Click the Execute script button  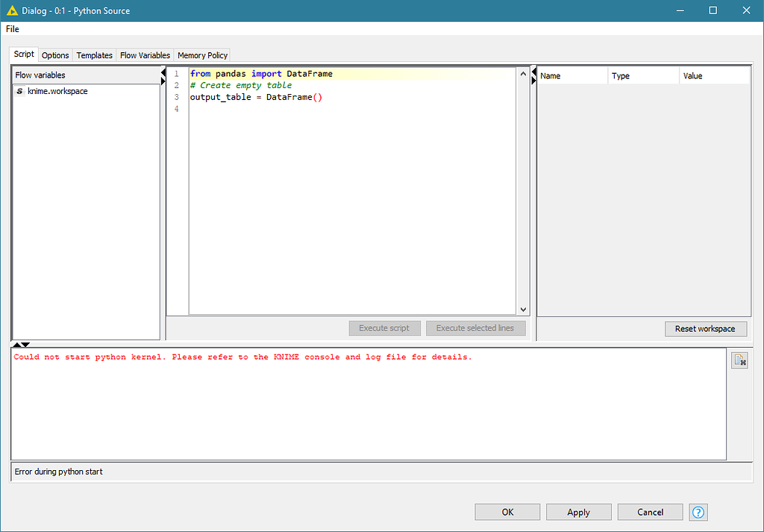click(x=384, y=328)
